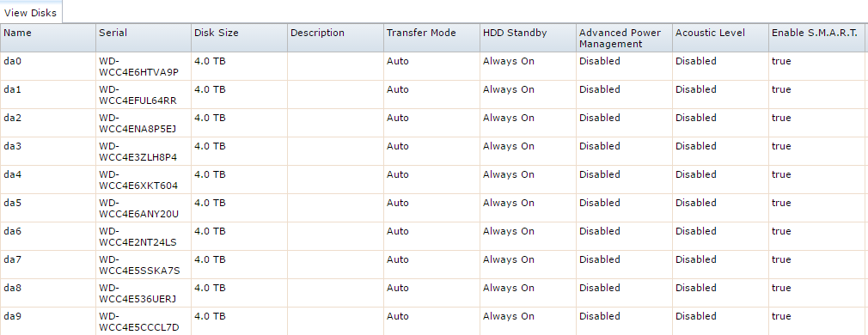Screen dimensions: 868x335
Task: Select the row with serial WD-WCC4E6ANY20U
Action: 434,208
